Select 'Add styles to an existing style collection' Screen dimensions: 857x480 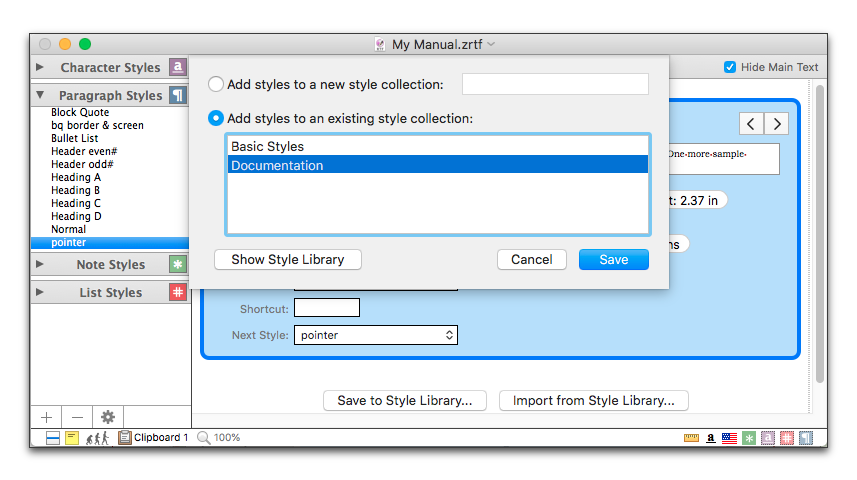pyautogui.click(x=216, y=119)
